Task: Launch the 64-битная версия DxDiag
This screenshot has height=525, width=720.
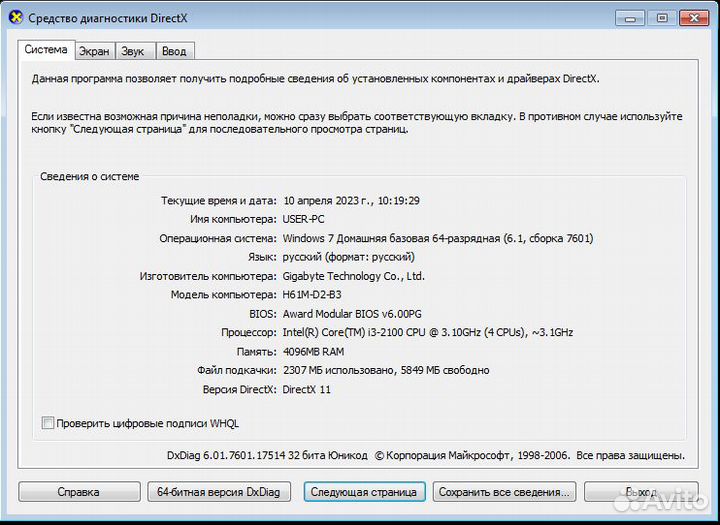Action: click(x=218, y=492)
